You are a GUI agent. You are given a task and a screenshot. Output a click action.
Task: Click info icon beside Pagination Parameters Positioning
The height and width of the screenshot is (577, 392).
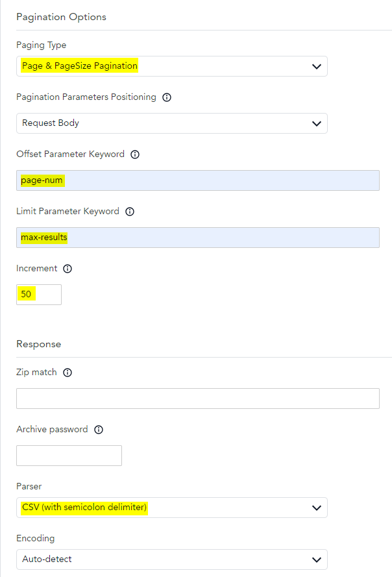click(x=167, y=97)
